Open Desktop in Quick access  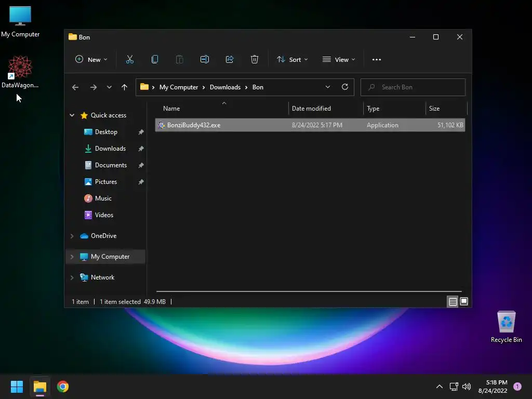click(x=106, y=132)
